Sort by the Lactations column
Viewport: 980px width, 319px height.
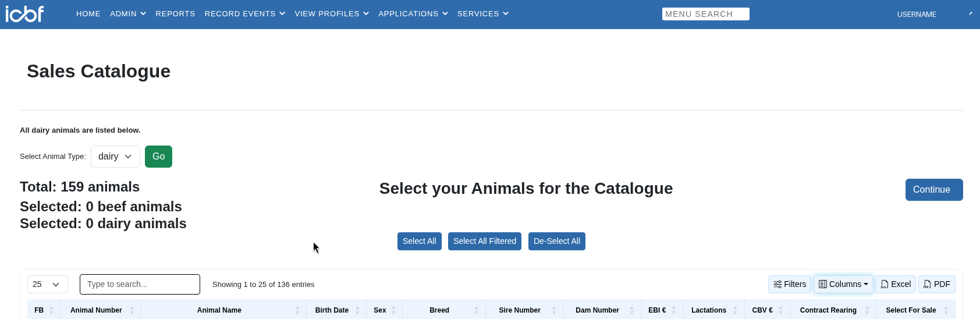point(713,310)
